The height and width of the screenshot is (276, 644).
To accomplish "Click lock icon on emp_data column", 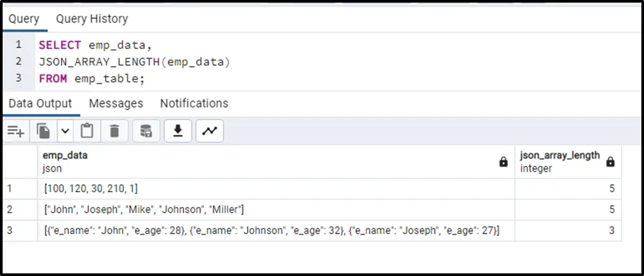I will [x=503, y=162].
